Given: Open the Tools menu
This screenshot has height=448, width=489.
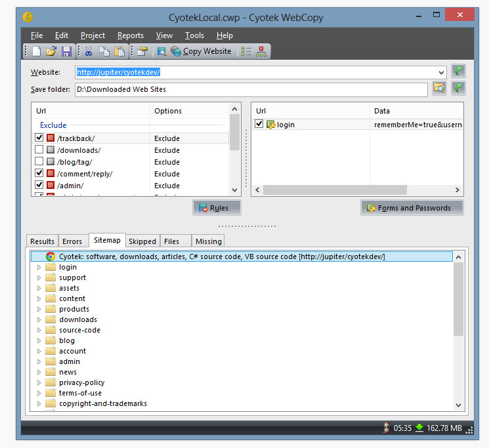Looking at the screenshot, I should (x=194, y=35).
